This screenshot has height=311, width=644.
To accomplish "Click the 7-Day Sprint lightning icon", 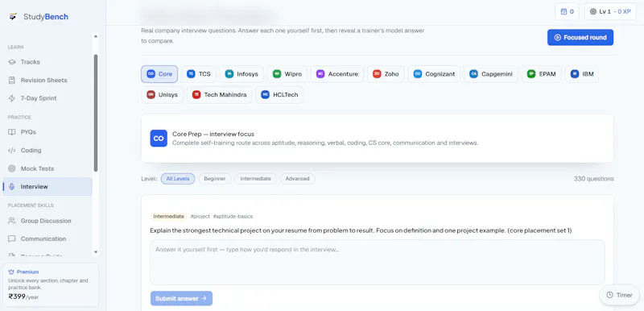I will (12, 98).
